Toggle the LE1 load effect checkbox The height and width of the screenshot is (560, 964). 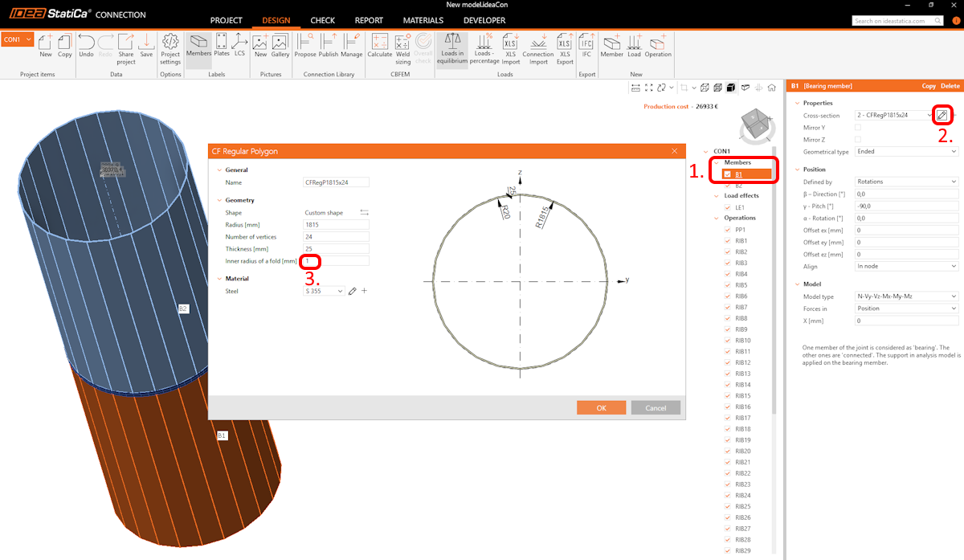point(727,207)
